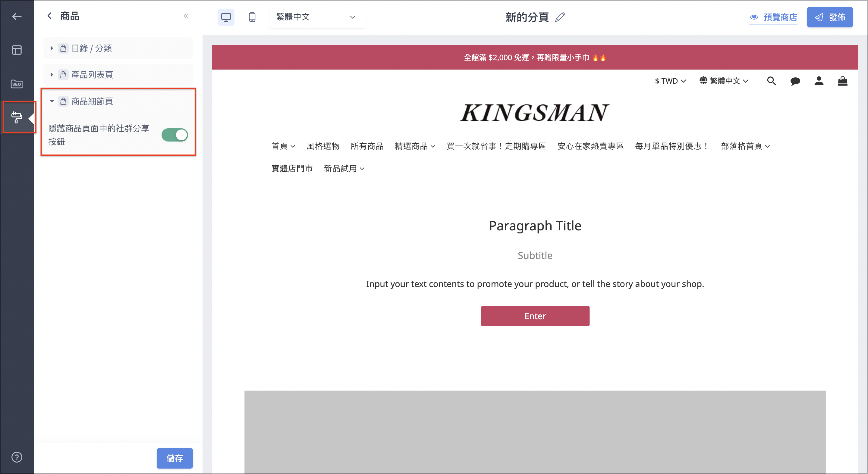This screenshot has height=474, width=868.
Task: Open the 所有商品 menu item
Action: pyautogui.click(x=367, y=146)
